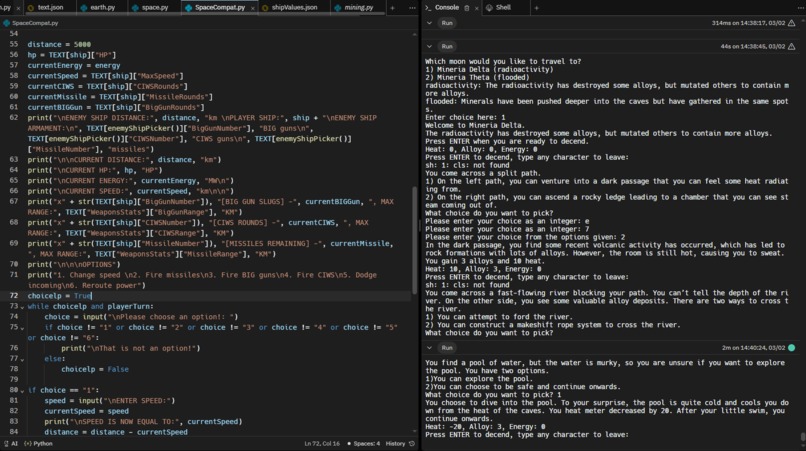Click Run label on 314ms entry
806x451 pixels.
(x=447, y=23)
